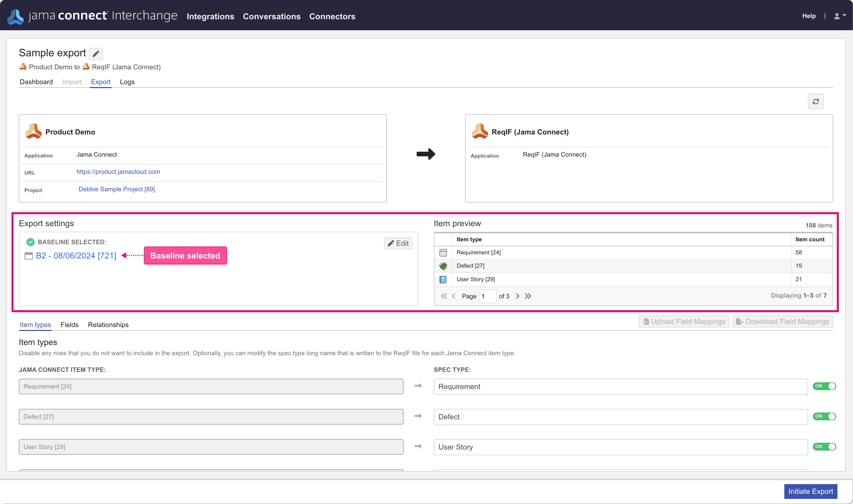Screen dimensions: 853x504
Task: Click the User Story spec type field
Action: [621, 447]
